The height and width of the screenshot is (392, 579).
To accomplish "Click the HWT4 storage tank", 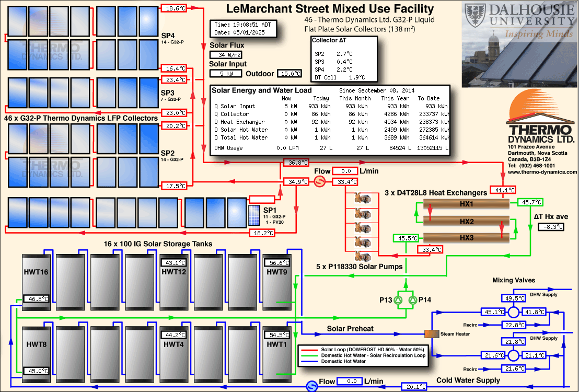I will tap(174, 354).
